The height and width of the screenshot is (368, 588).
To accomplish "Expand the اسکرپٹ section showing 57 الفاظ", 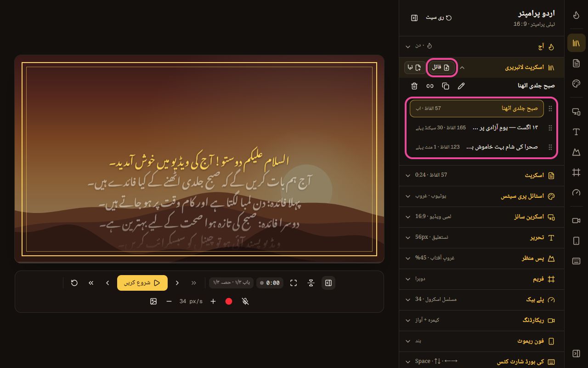I will coord(481,175).
